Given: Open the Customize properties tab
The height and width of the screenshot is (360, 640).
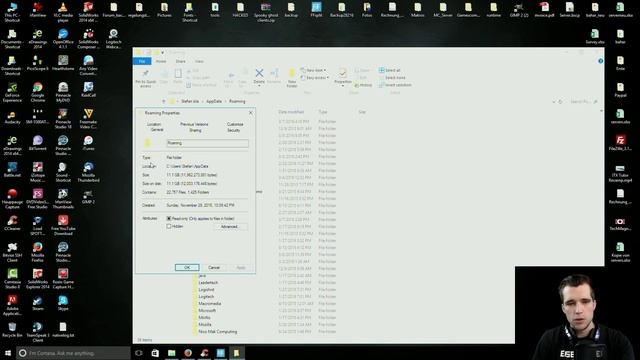Looking at the screenshot, I should coord(235,124).
